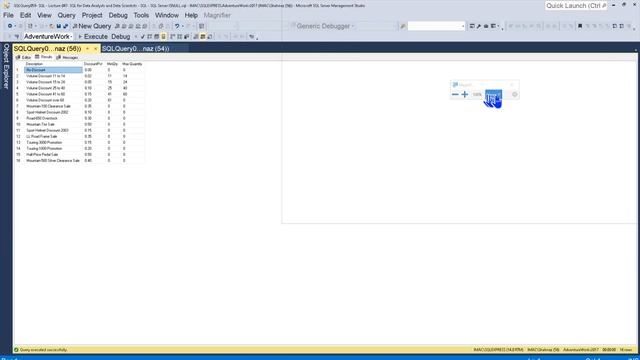Open the Debug menu
Screen dimensions: 640x360
(118, 15)
